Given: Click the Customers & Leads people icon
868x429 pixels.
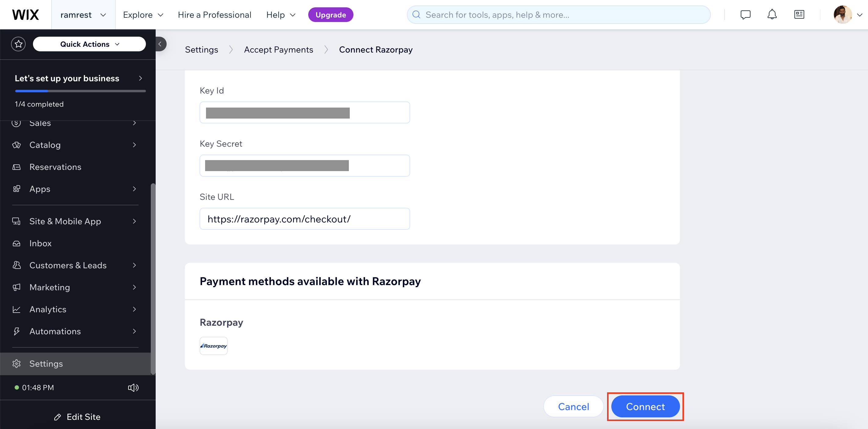Looking at the screenshot, I should [x=16, y=265].
